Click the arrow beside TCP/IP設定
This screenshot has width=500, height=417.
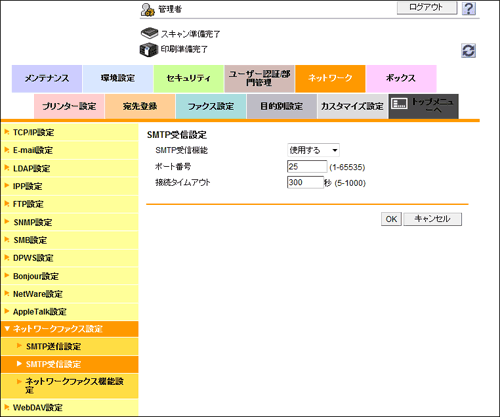tap(7, 132)
